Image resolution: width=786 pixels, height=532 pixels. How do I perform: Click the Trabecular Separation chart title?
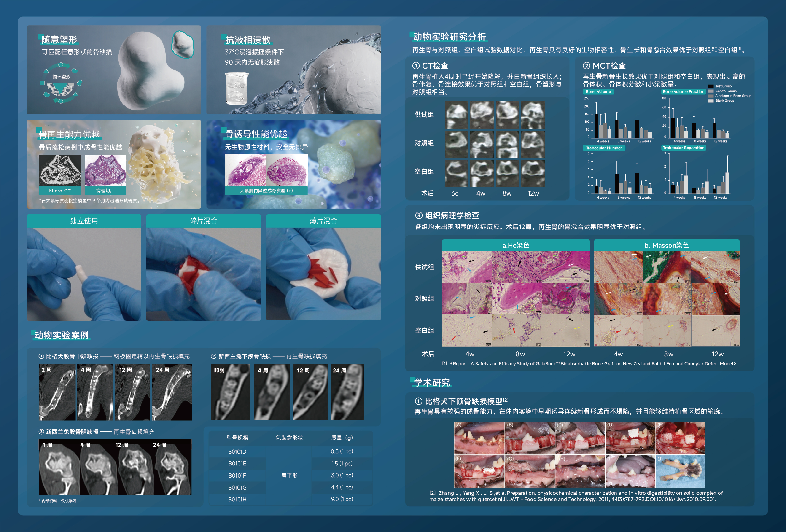pos(684,148)
